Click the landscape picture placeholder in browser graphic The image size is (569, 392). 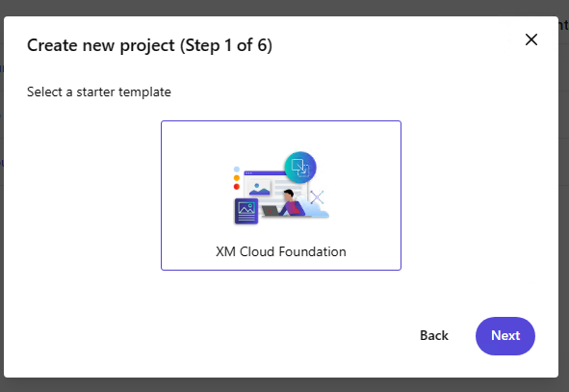coord(259,188)
